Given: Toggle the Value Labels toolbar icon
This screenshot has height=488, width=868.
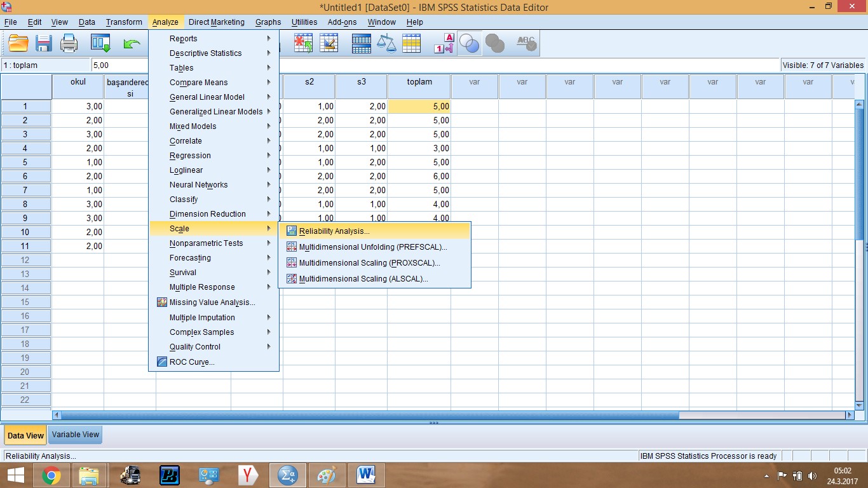Looking at the screenshot, I should pyautogui.click(x=444, y=43).
